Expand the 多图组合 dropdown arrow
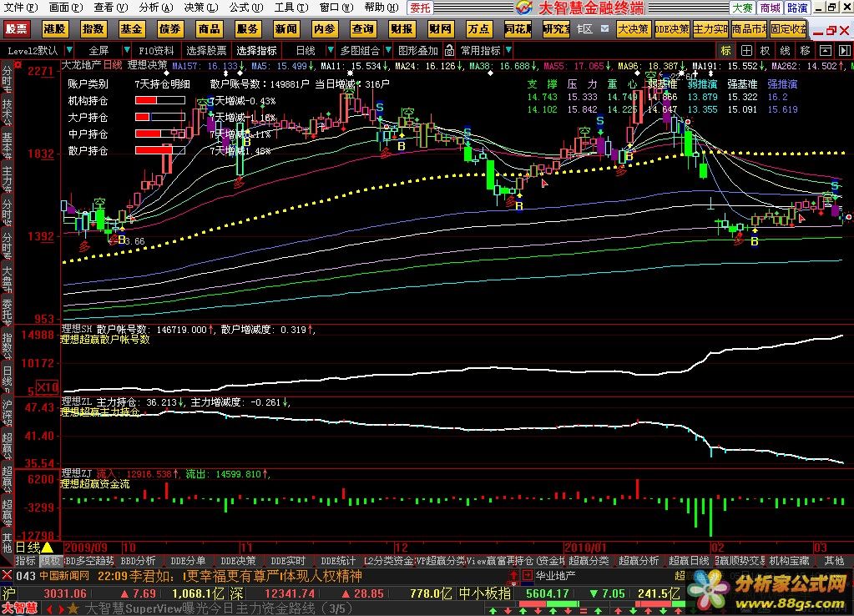 (388, 51)
